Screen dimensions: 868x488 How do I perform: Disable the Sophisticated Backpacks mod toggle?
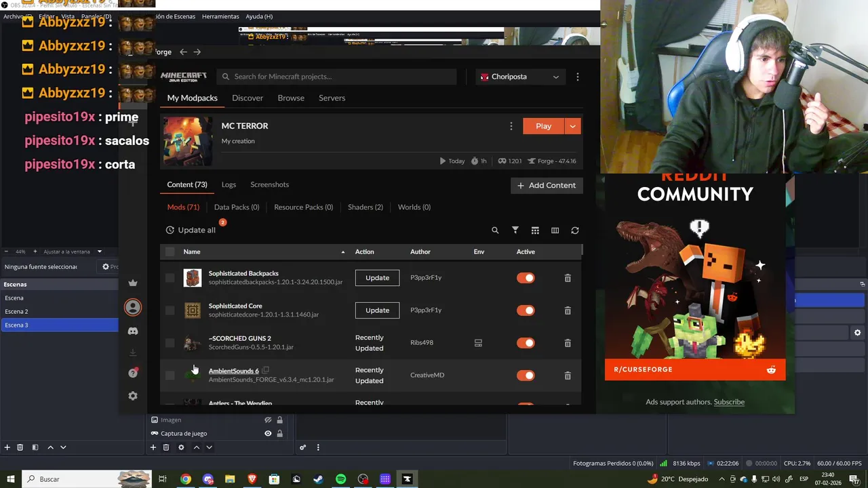526,278
